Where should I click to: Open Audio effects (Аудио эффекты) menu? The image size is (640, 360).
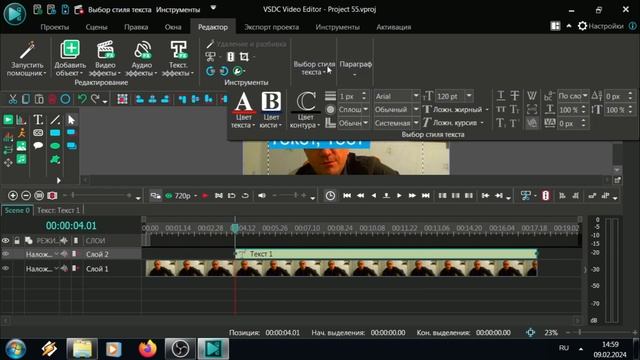(142, 58)
